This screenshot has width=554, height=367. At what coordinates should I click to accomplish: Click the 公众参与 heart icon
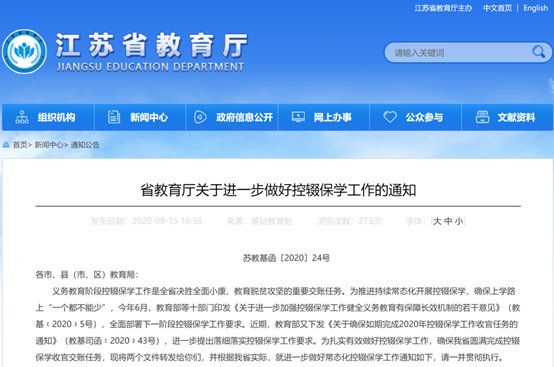pyautogui.click(x=390, y=117)
